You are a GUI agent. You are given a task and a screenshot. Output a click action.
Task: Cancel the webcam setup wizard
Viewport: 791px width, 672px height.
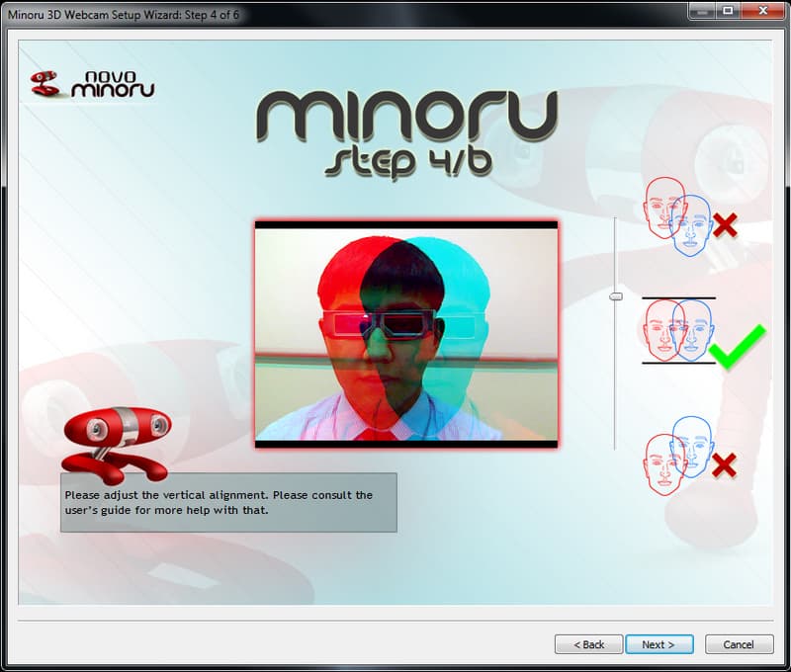pos(739,644)
